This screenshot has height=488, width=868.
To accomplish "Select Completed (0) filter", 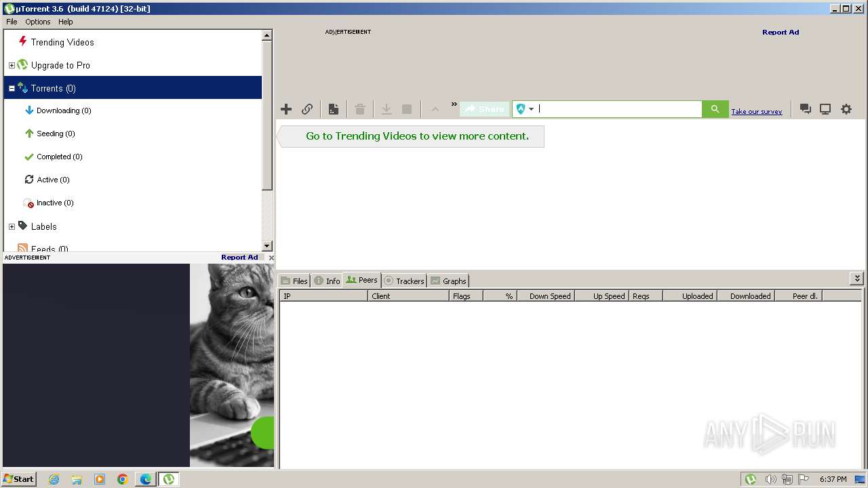I will click(60, 157).
